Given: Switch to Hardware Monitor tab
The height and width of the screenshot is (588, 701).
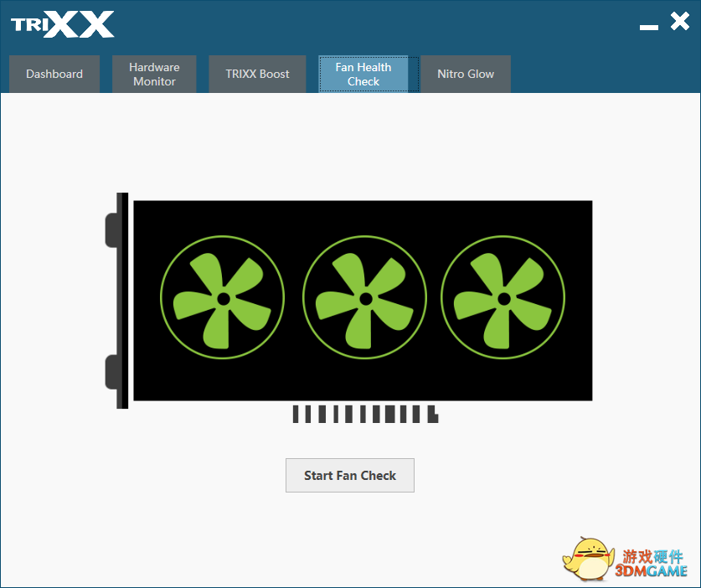Looking at the screenshot, I should tap(154, 74).
